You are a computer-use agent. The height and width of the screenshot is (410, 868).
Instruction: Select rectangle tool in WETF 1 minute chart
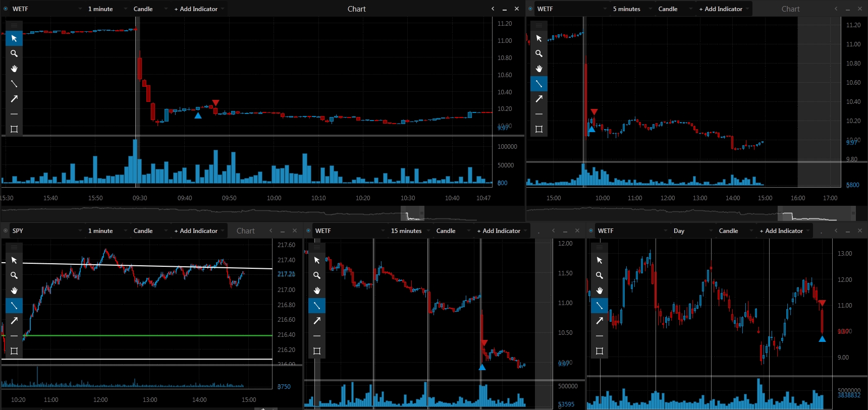[14, 129]
